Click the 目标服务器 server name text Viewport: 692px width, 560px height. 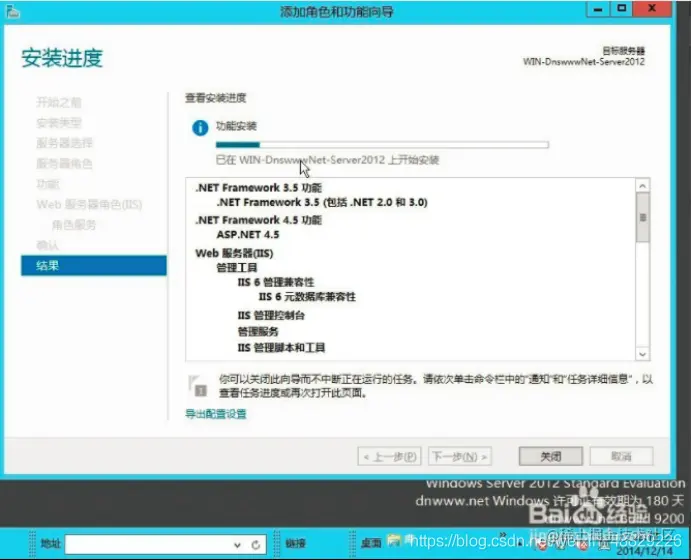[584, 62]
